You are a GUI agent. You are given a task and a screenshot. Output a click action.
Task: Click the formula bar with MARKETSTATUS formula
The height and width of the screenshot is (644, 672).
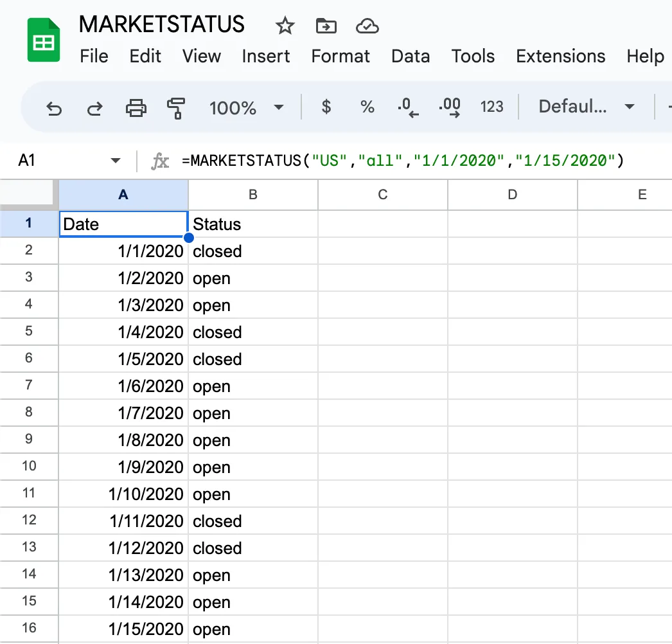coord(402,161)
